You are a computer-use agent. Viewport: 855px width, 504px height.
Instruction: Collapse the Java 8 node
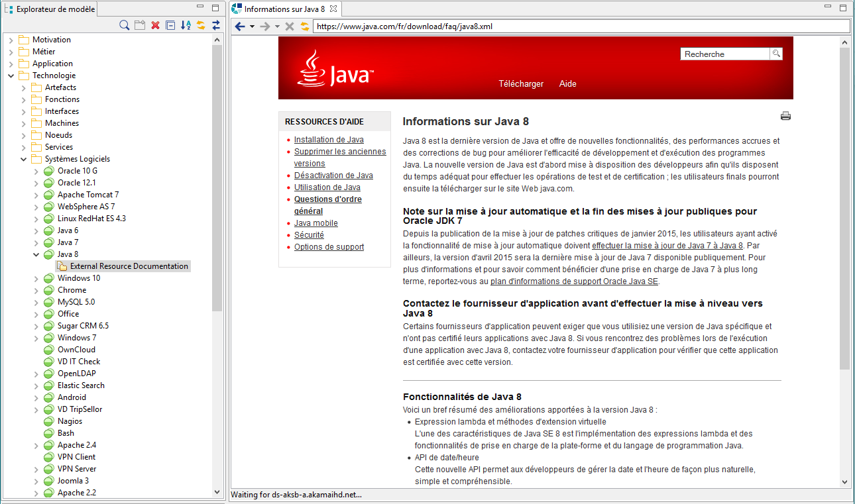36,254
